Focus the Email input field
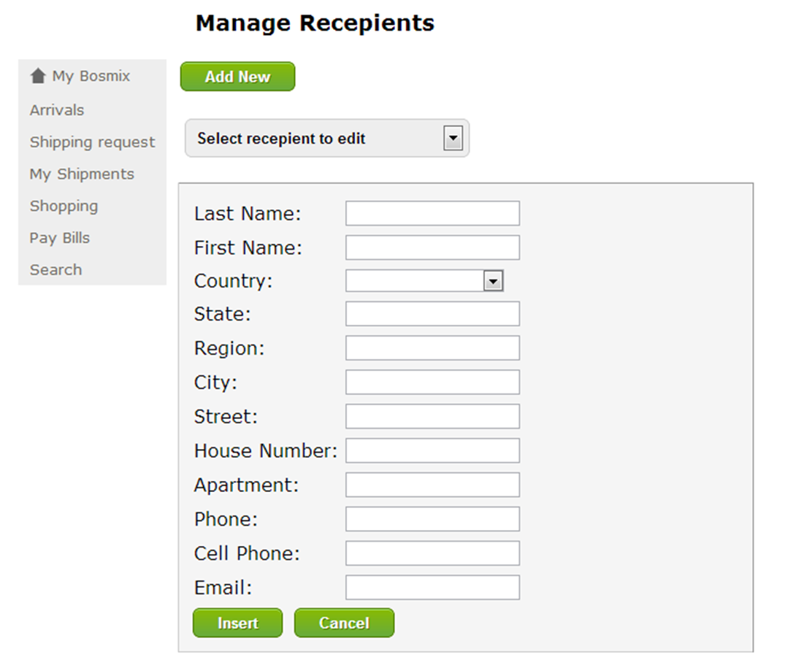Image resolution: width=812 pixels, height=657 pixels. coord(432,588)
